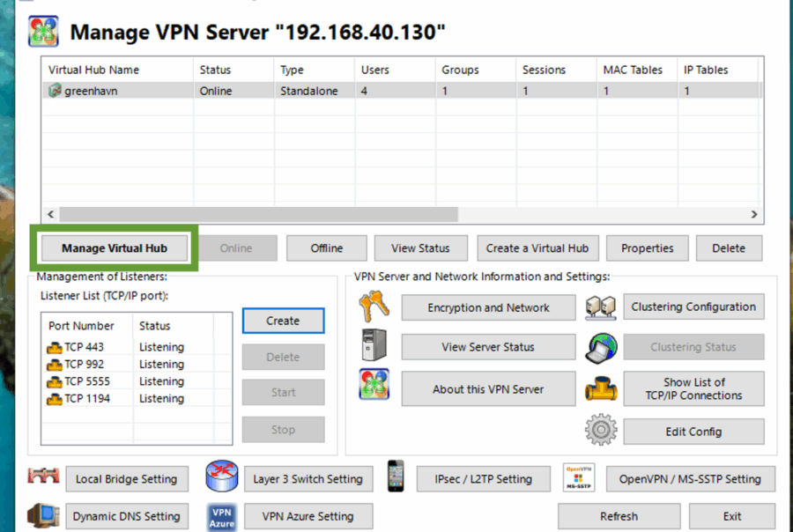
Task: Click Create under Management of Listeners
Action: [283, 321]
